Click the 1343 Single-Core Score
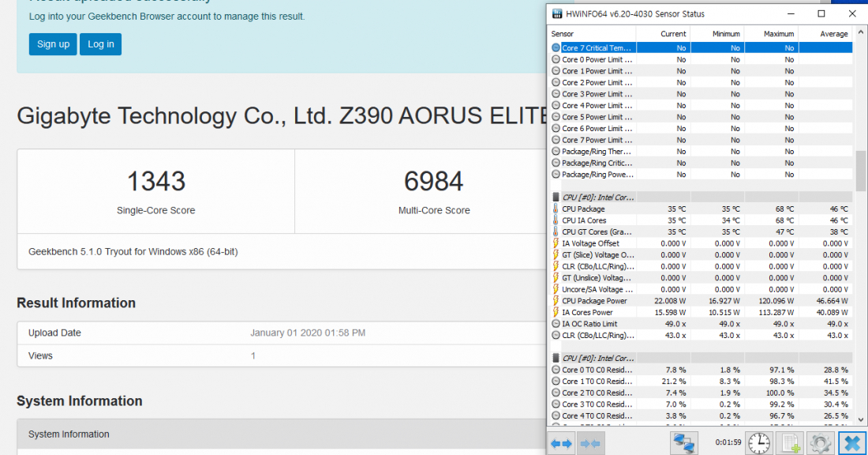Screen dimensions: 868x455 pyautogui.click(x=156, y=181)
